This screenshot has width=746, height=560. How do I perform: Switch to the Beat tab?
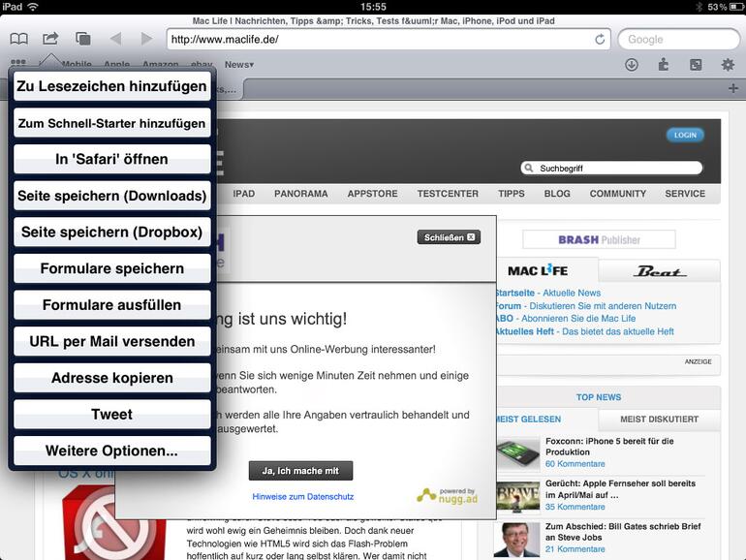click(x=660, y=270)
